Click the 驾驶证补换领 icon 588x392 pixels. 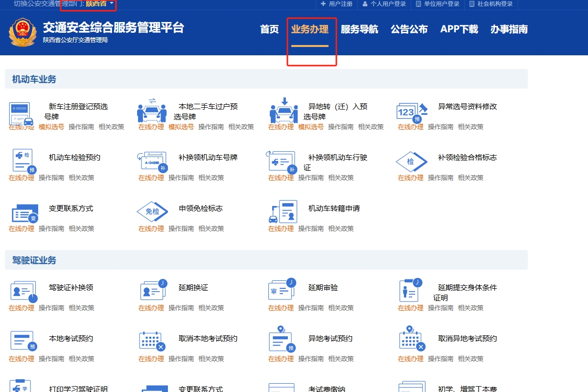[23, 292]
